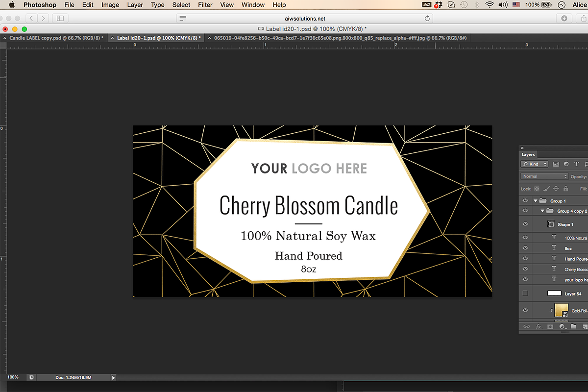Viewport: 588px width, 392px height.
Task: Select the Shape 1 layer thumbnail
Action: (550, 224)
